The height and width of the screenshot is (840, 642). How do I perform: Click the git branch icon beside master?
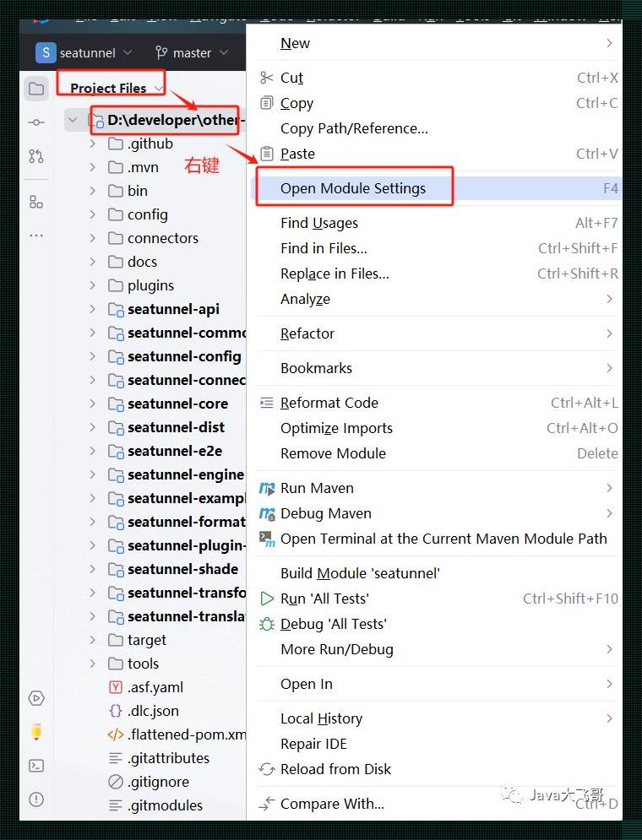[160, 52]
